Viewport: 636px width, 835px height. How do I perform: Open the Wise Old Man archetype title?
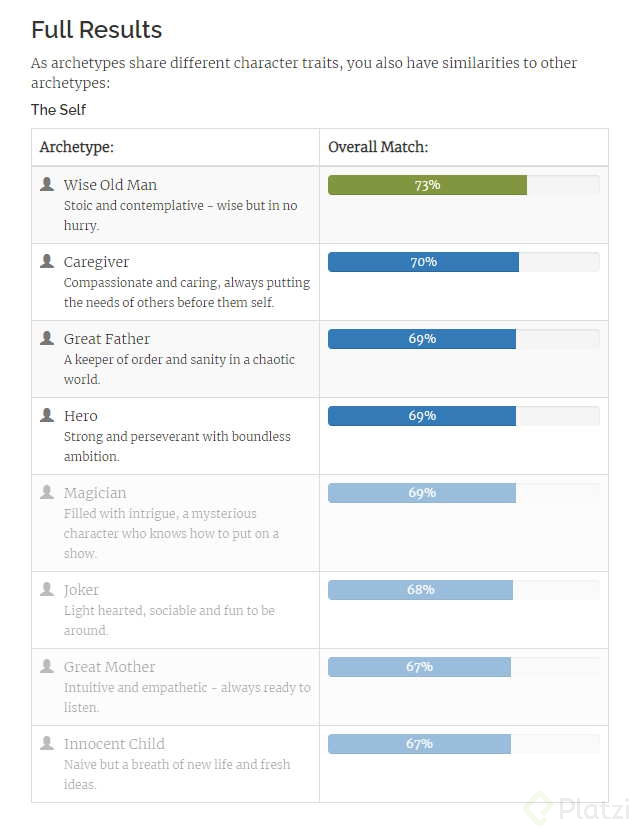click(110, 185)
